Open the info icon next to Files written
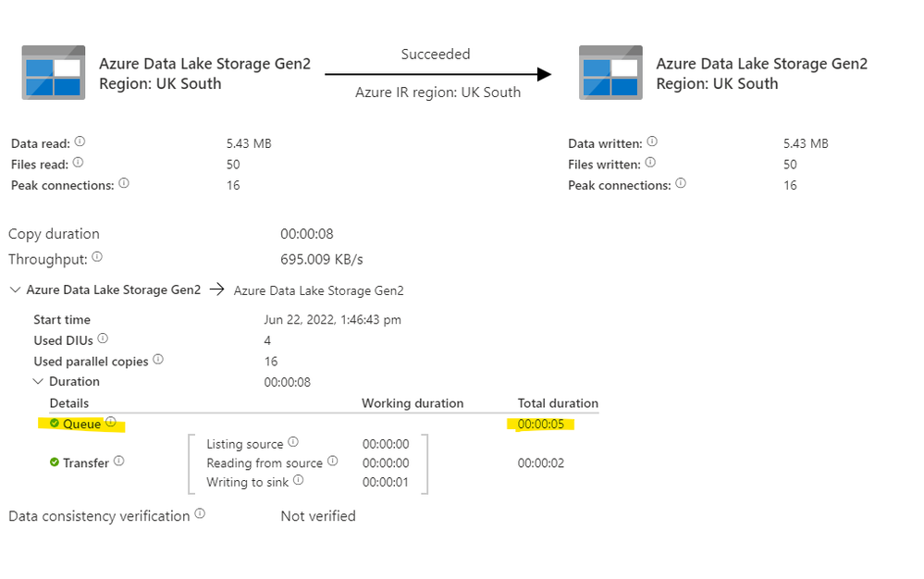924x579 pixels. pyautogui.click(x=650, y=162)
